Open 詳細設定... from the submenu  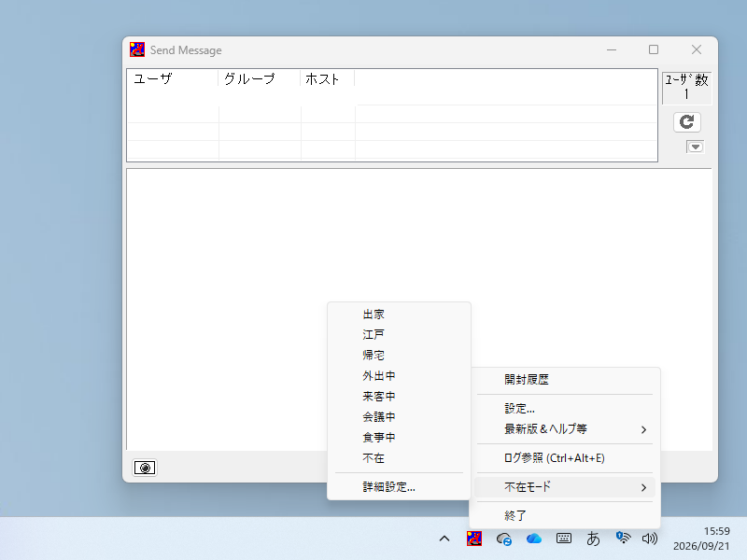pyautogui.click(x=400, y=486)
